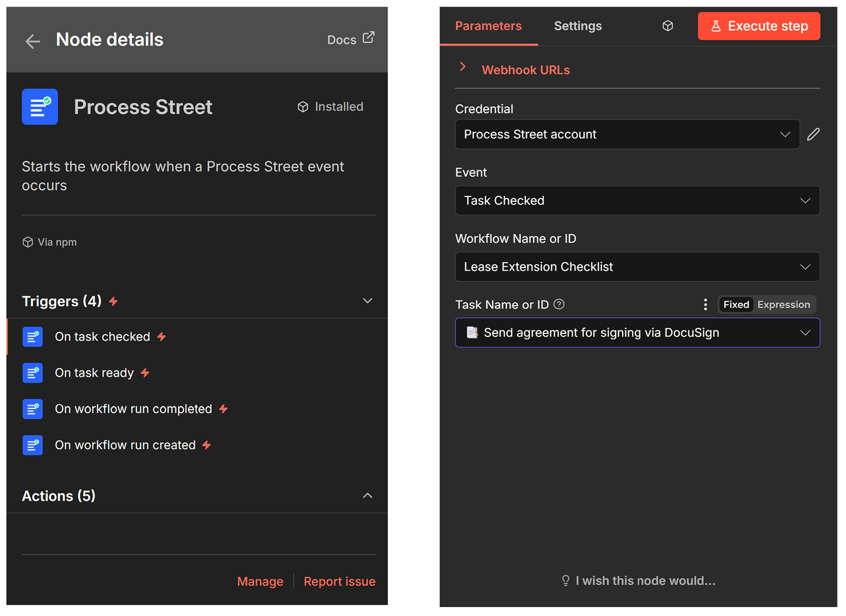This screenshot has width=846, height=616.
Task: Edit credential with the pencil icon
Action: click(813, 134)
